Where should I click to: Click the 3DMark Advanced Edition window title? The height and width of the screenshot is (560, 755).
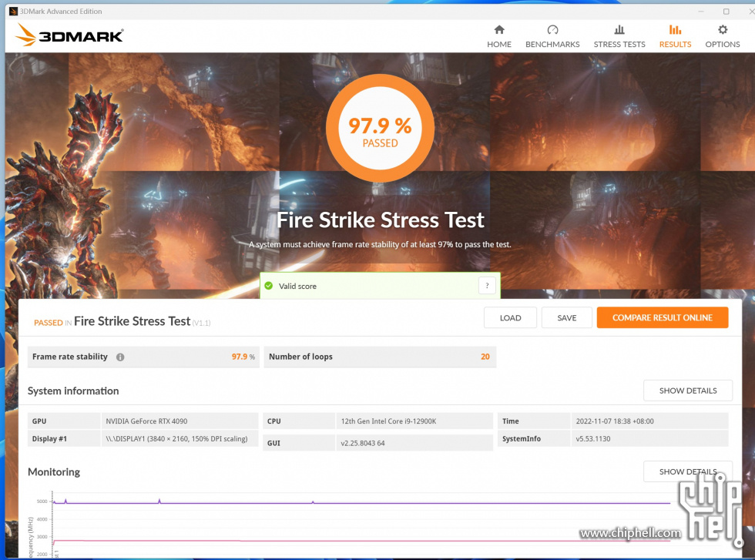click(x=61, y=11)
